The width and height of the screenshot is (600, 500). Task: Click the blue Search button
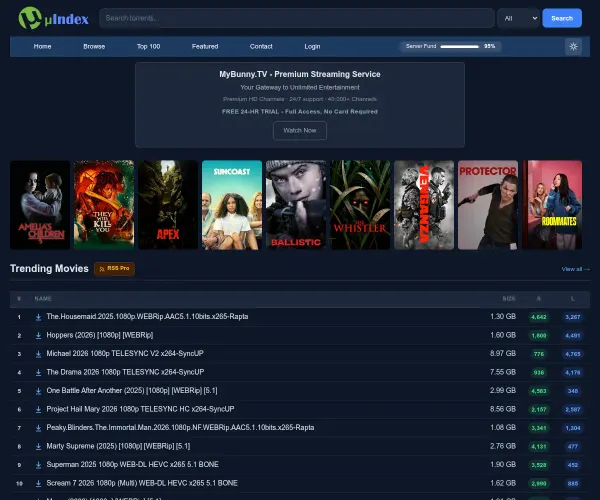coord(562,18)
